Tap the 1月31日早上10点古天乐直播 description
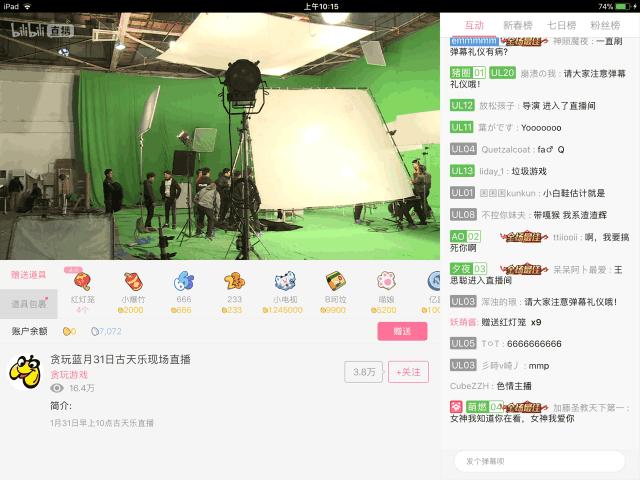 pos(102,423)
